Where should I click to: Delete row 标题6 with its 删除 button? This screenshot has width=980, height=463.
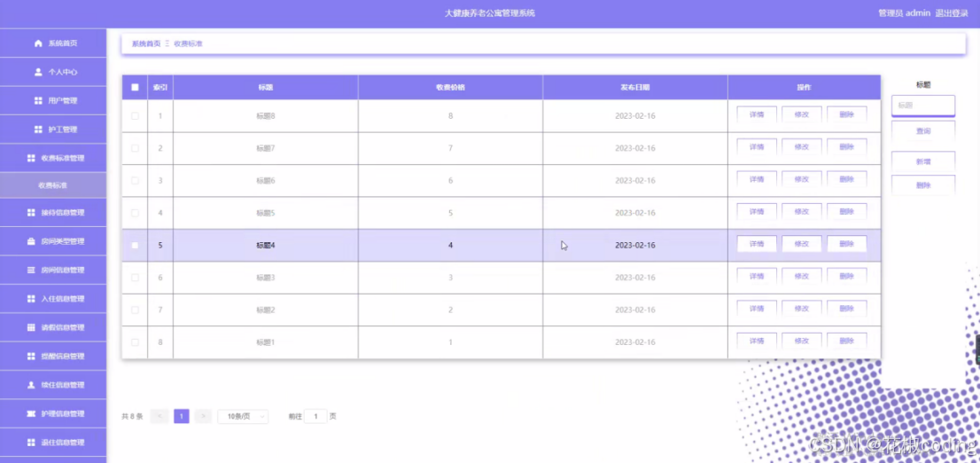point(847,179)
